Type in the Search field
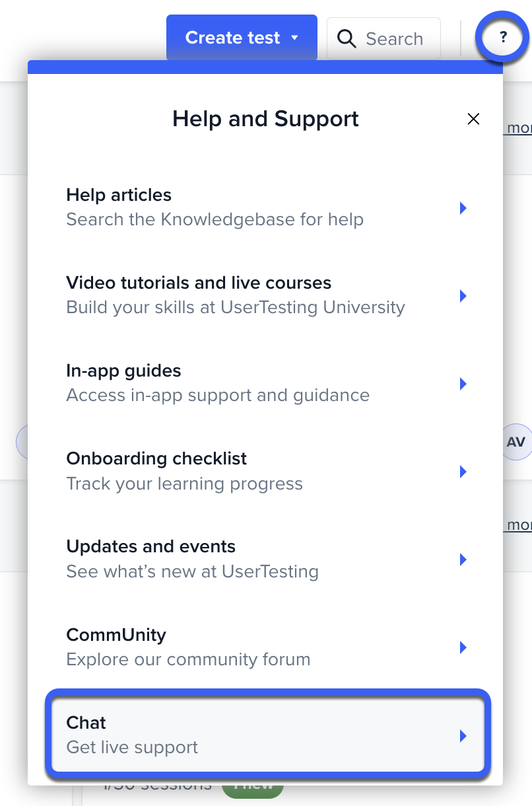Screen dimensions: 532x806 395,39
